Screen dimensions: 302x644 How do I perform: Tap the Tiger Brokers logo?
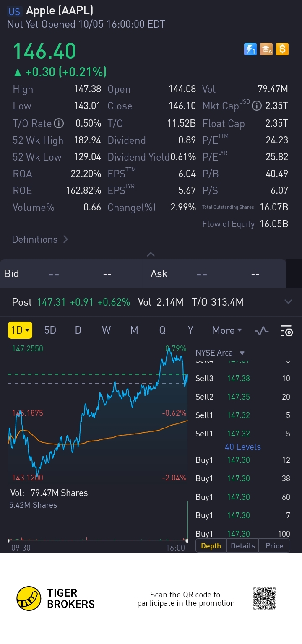click(x=56, y=598)
